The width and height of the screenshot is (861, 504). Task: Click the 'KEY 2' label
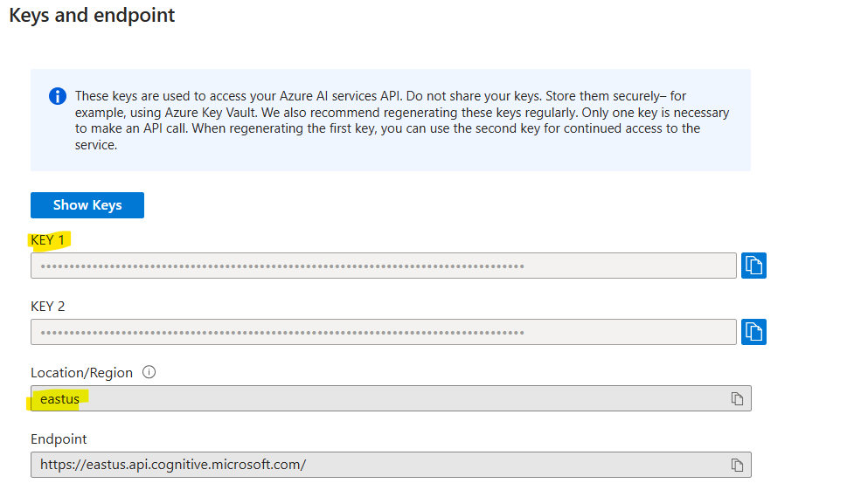click(48, 307)
